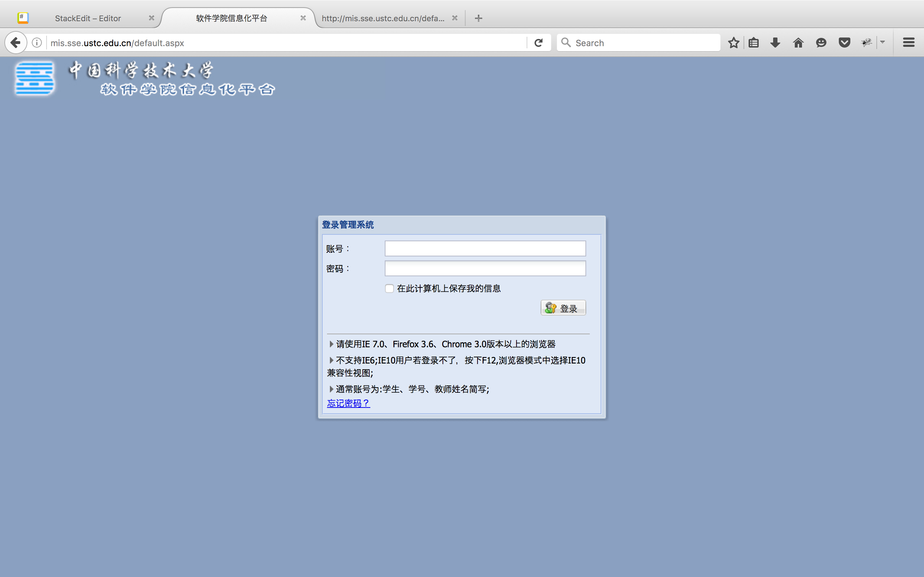Go to the Firefox home page

click(798, 42)
